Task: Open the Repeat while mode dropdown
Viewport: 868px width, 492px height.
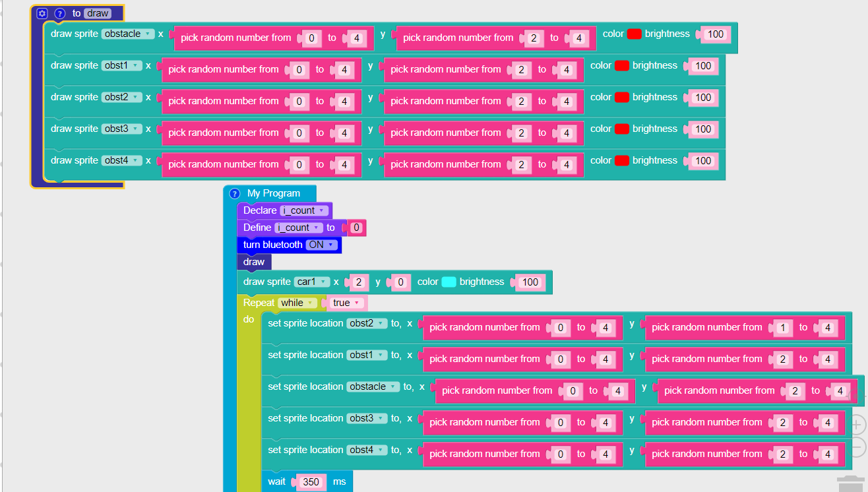Action: coord(297,303)
